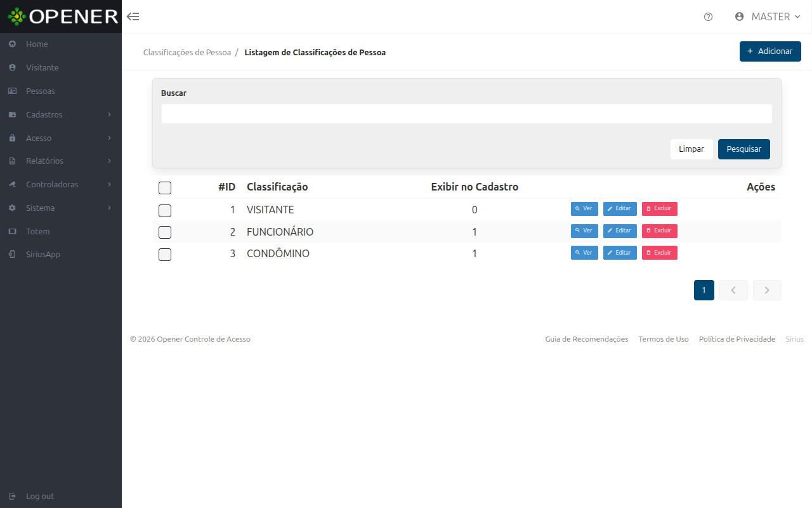Open the MASTER user dropdown
Image resolution: width=812 pixels, height=508 pixels.
(x=768, y=17)
